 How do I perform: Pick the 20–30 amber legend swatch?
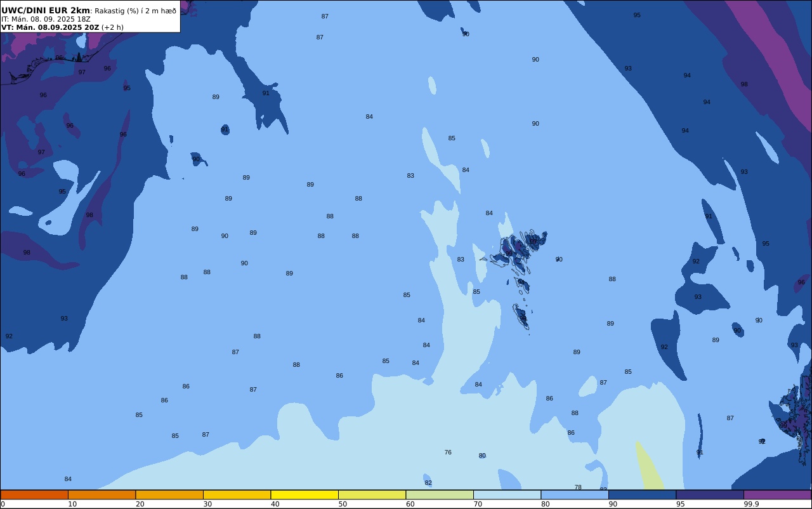pyautogui.click(x=169, y=494)
